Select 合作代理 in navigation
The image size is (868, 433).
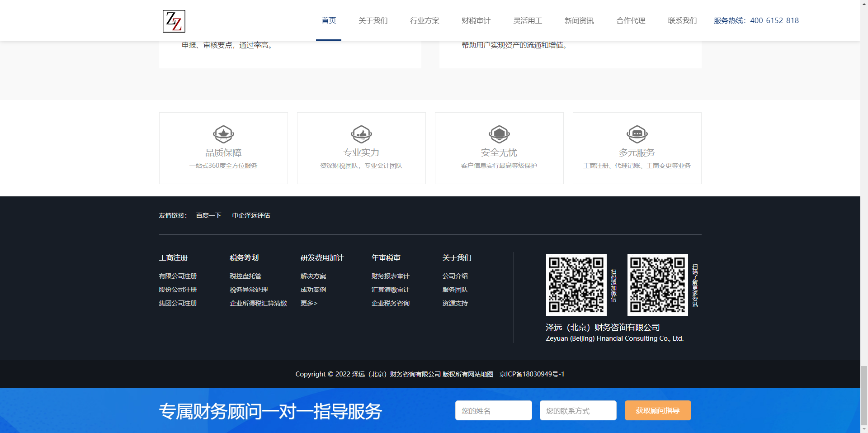click(631, 20)
